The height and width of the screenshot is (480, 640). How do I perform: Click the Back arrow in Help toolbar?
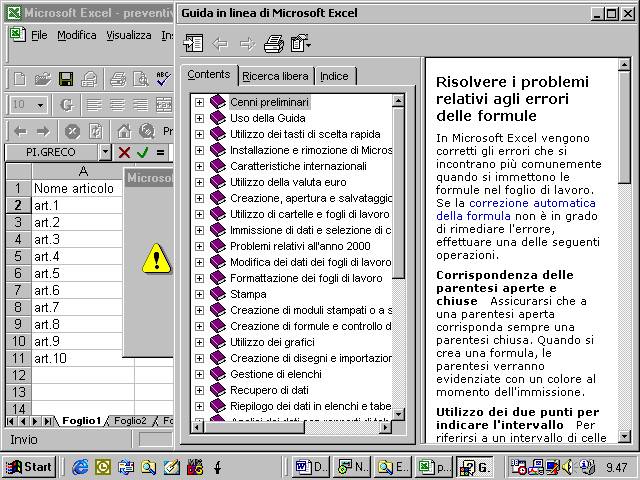pyautogui.click(x=220, y=43)
